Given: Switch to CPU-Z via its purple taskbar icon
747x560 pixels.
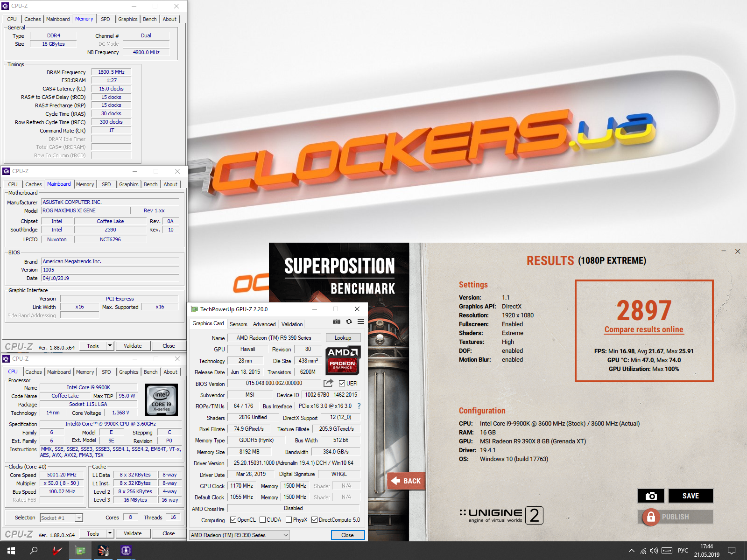Looking at the screenshot, I should click(126, 551).
